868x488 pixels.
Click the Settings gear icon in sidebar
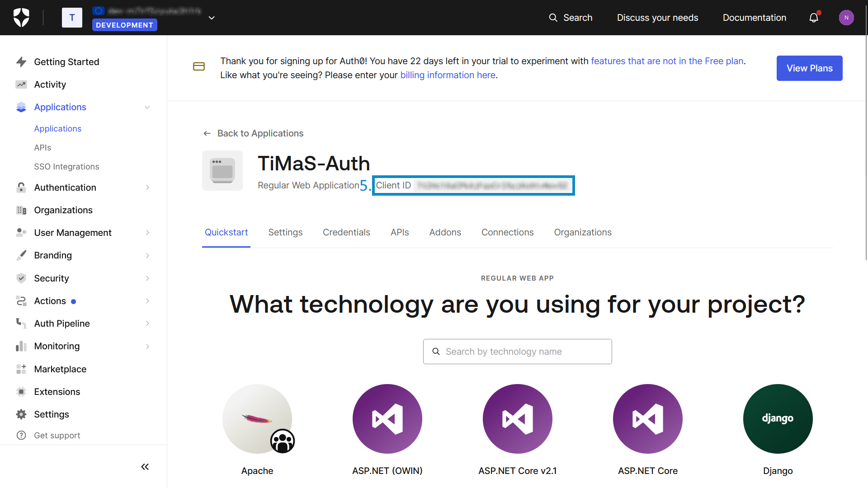[21, 414]
